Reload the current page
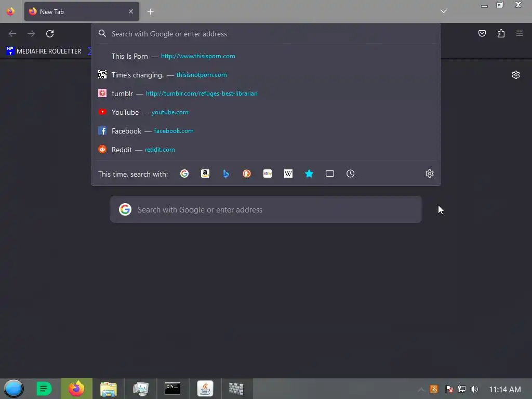 tap(50, 34)
